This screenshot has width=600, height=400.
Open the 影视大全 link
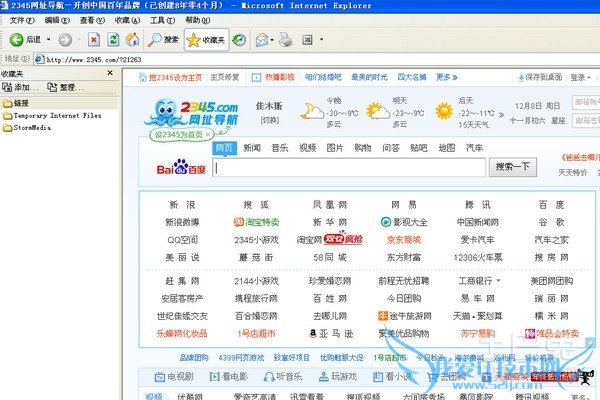click(x=404, y=222)
